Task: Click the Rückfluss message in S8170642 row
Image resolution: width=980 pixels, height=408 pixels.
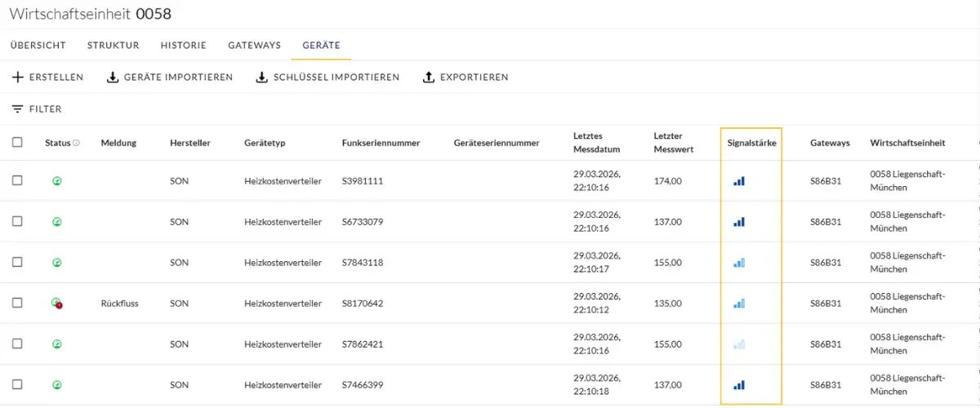Action: (120, 304)
